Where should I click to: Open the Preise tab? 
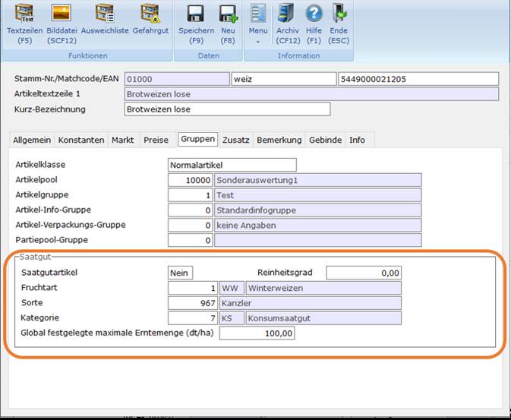click(156, 141)
